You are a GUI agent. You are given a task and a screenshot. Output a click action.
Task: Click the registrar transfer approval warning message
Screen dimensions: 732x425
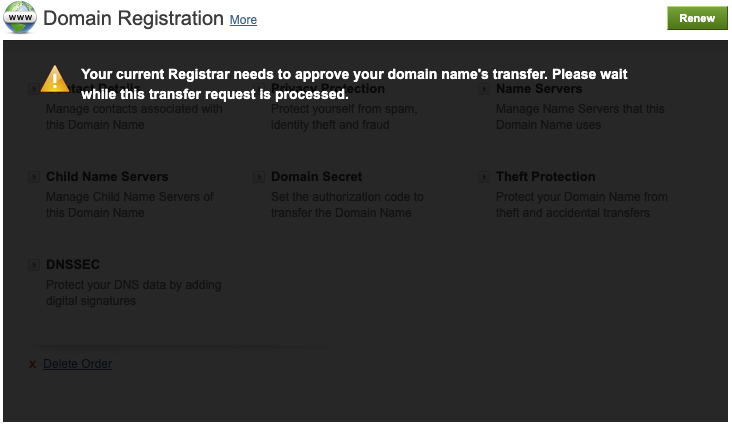[354, 84]
